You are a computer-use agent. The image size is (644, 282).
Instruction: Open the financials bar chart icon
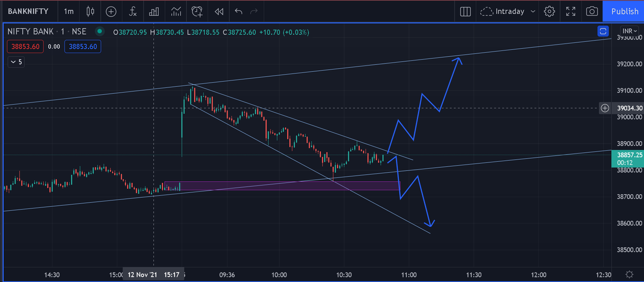154,11
